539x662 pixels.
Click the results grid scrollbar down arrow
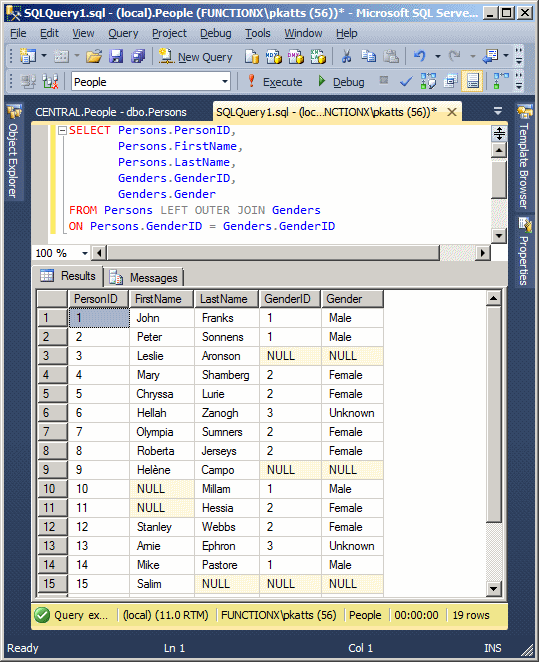493,588
